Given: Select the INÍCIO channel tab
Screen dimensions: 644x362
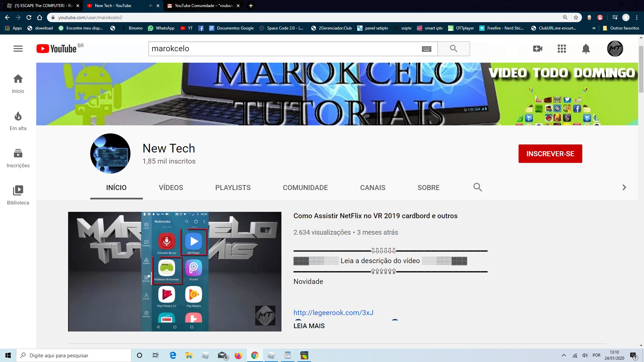Looking at the screenshot, I should click(116, 188).
